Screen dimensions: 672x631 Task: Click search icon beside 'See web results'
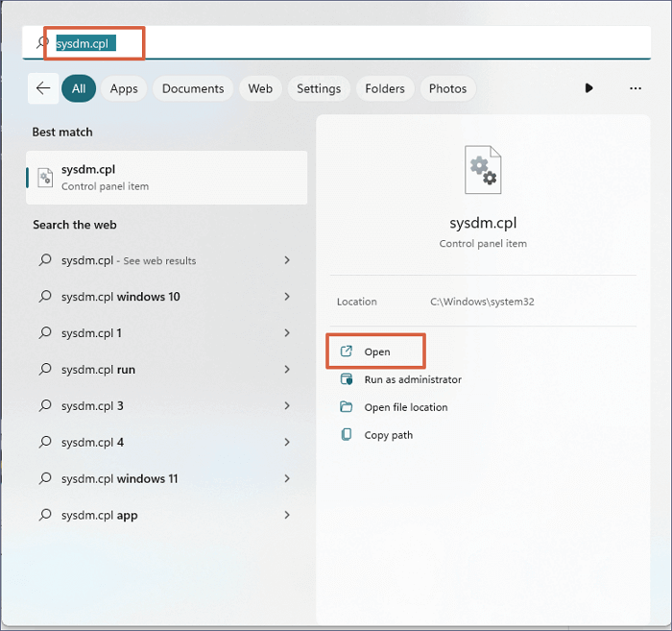click(x=45, y=259)
